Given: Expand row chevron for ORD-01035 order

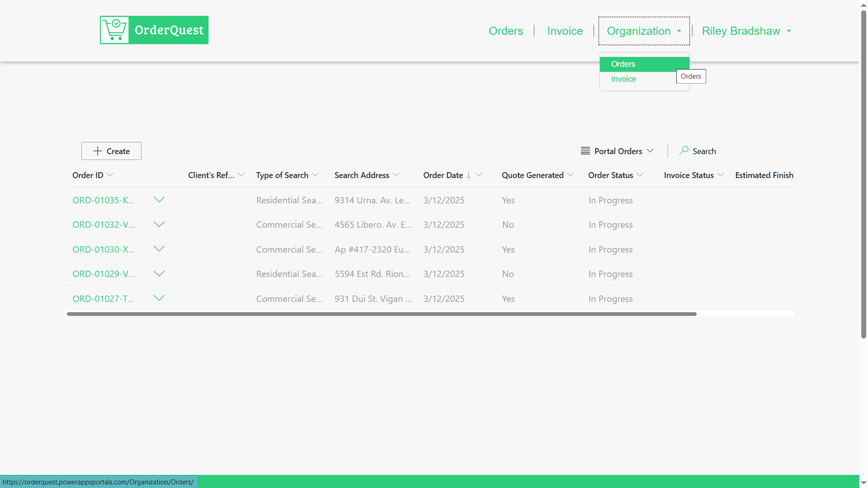Looking at the screenshot, I should pos(159,200).
